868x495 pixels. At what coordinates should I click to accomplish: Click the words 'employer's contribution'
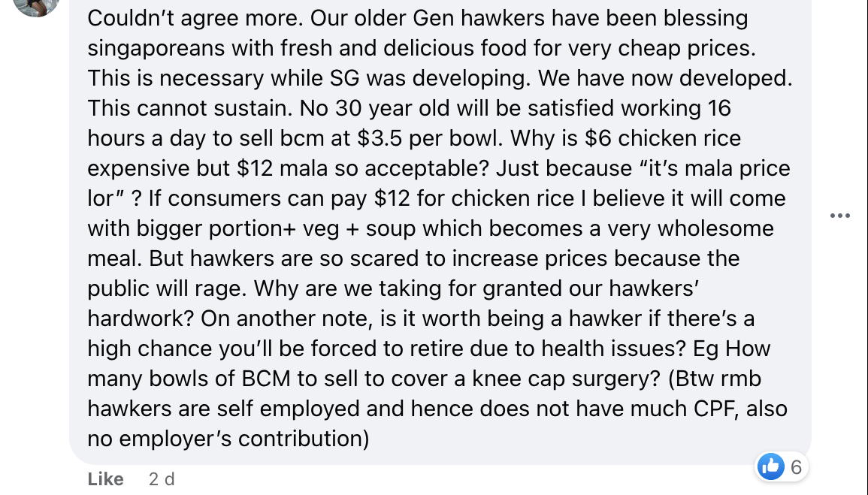(243, 439)
